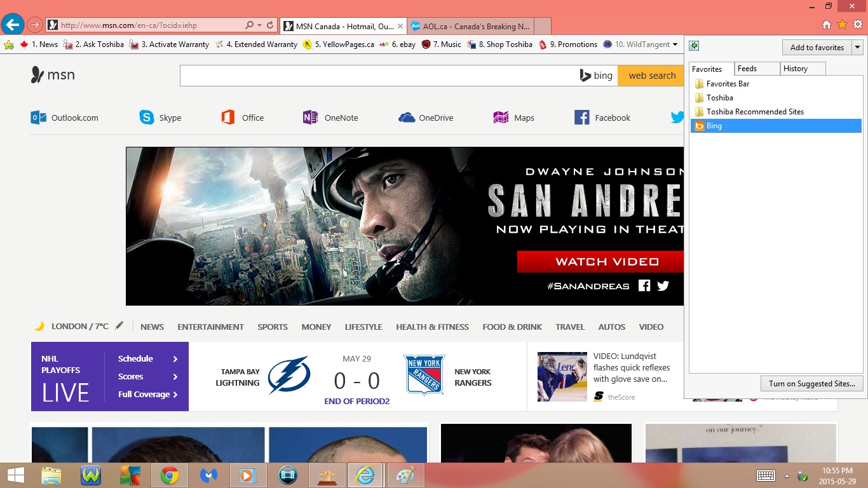Image resolution: width=868 pixels, height=488 pixels.
Task: Open the 10. WildTangent dropdown favorite
Action: [x=641, y=44]
